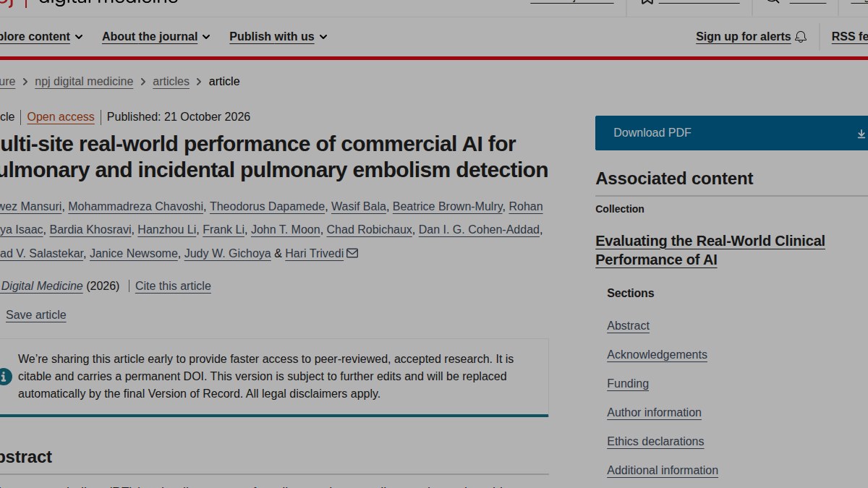
Task: Click the Sections heading in sidebar
Action: (631, 294)
